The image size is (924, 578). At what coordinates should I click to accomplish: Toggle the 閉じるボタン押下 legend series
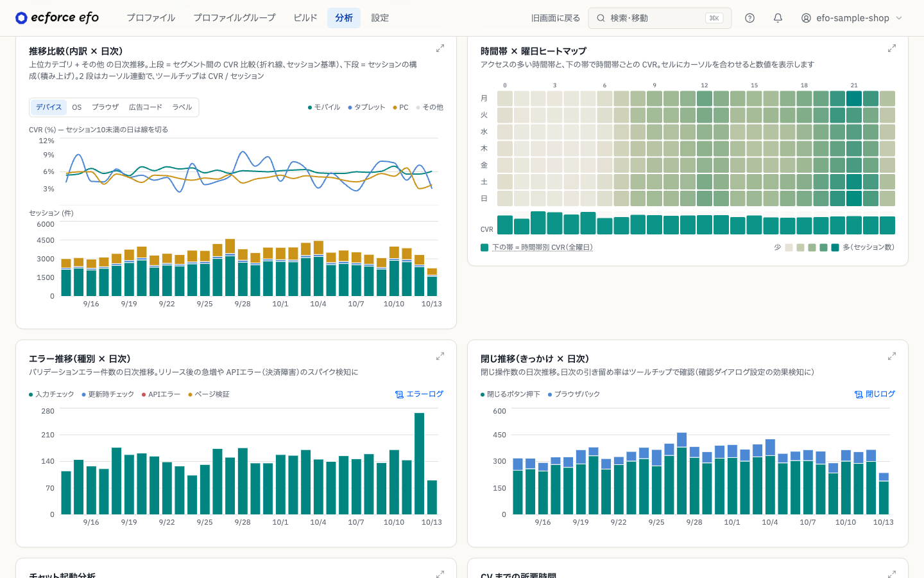click(510, 394)
